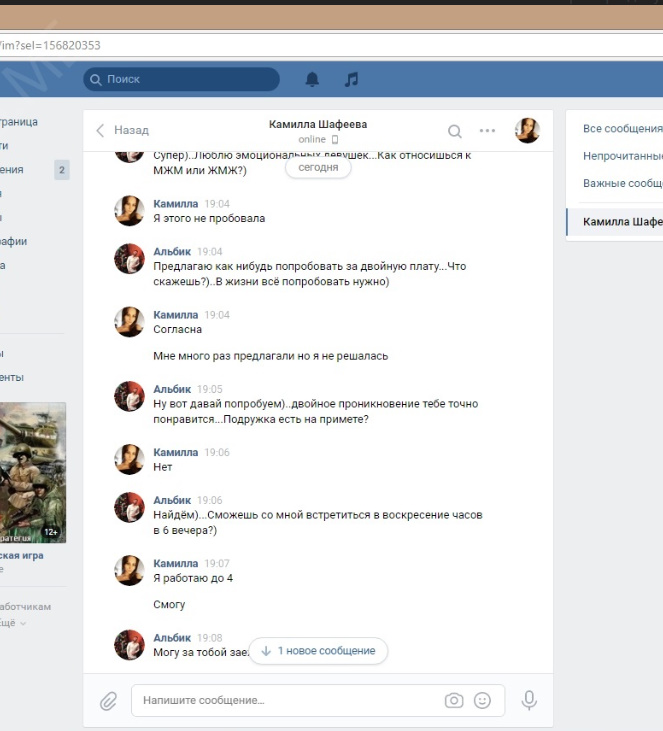Click the game advertisement thumbnail in sidebar

[33, 472]
